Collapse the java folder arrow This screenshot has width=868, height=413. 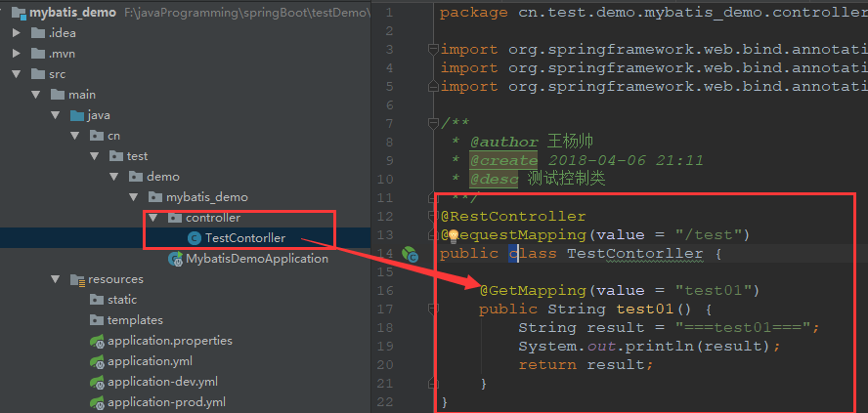pos(56,115)
